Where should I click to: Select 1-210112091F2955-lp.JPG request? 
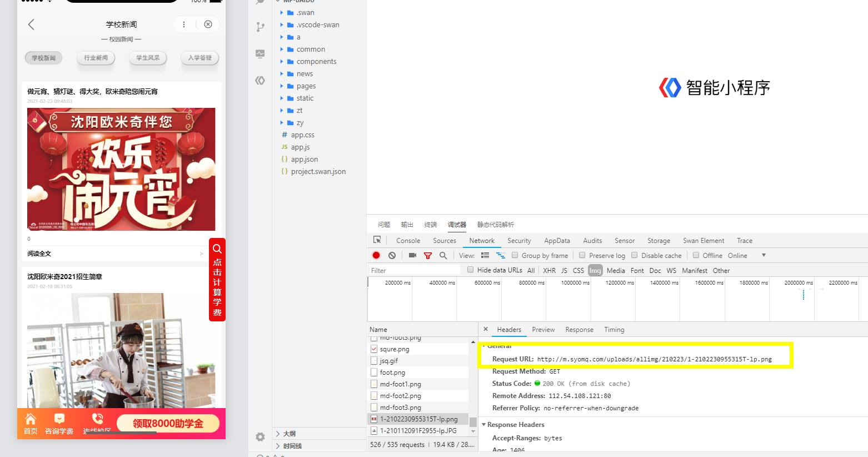[x=418, y=431]
